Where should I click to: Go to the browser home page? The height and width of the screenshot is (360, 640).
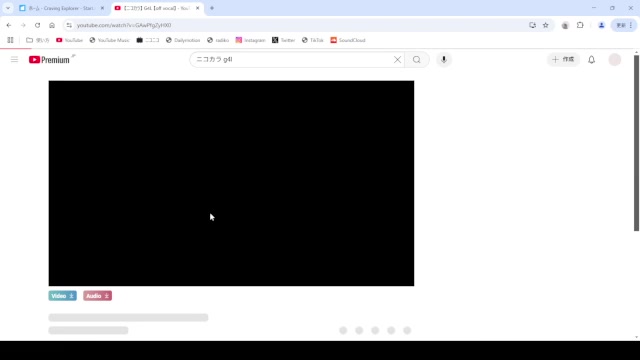coord(52,25)
